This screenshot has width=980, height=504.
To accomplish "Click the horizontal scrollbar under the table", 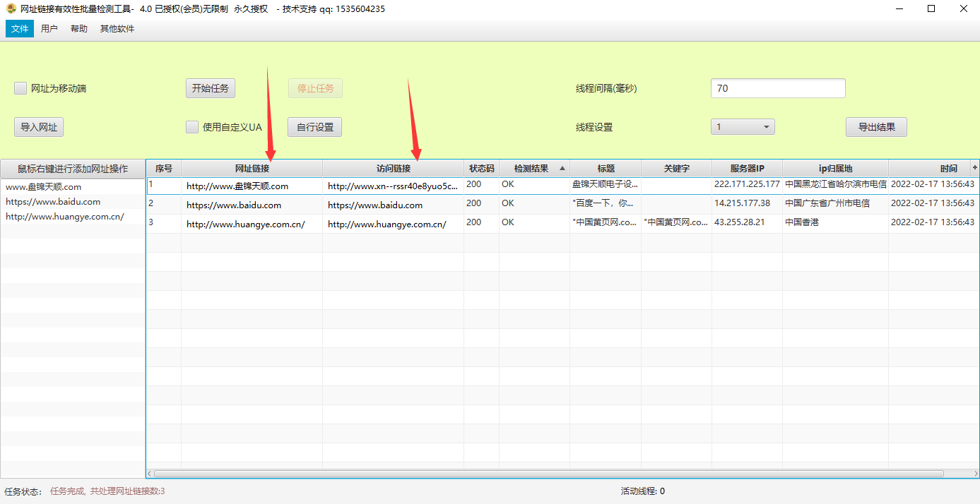I will coord(548,474).
